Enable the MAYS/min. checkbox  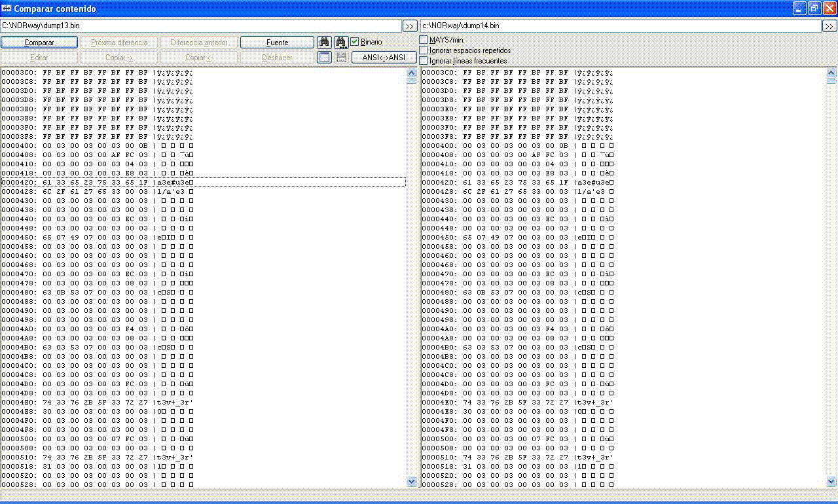coord(424,40)
